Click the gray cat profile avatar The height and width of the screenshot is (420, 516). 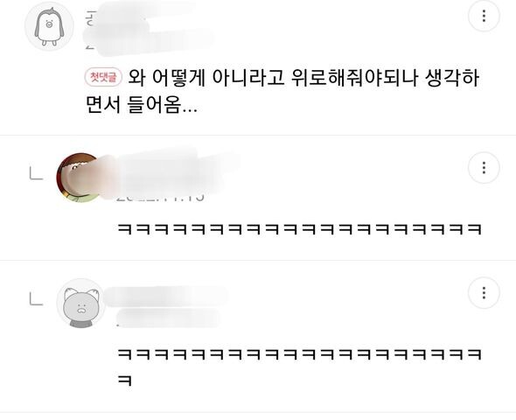(x=80, y=303)
